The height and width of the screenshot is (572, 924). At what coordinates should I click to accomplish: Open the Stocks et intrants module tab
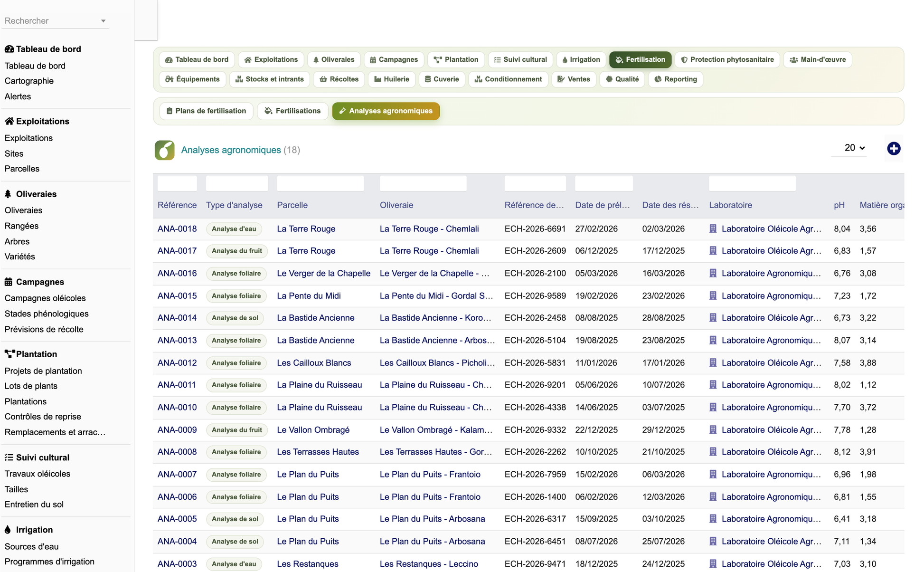(270, 79)
